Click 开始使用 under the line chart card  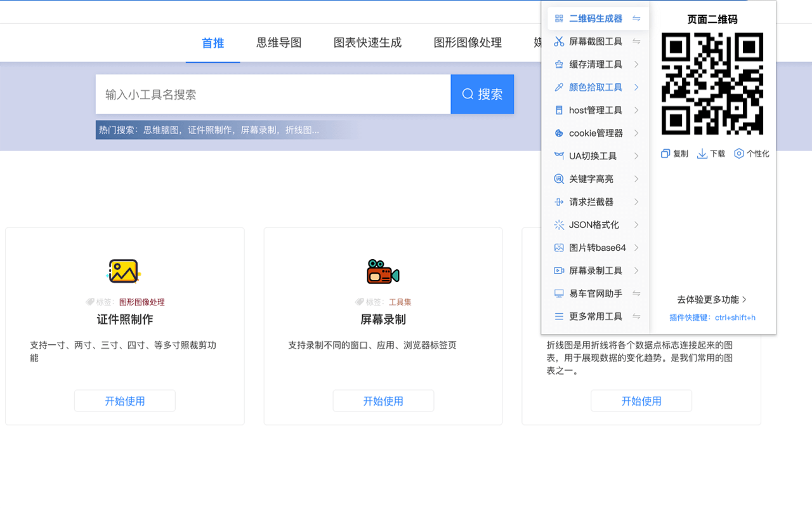tap(641, 401)
